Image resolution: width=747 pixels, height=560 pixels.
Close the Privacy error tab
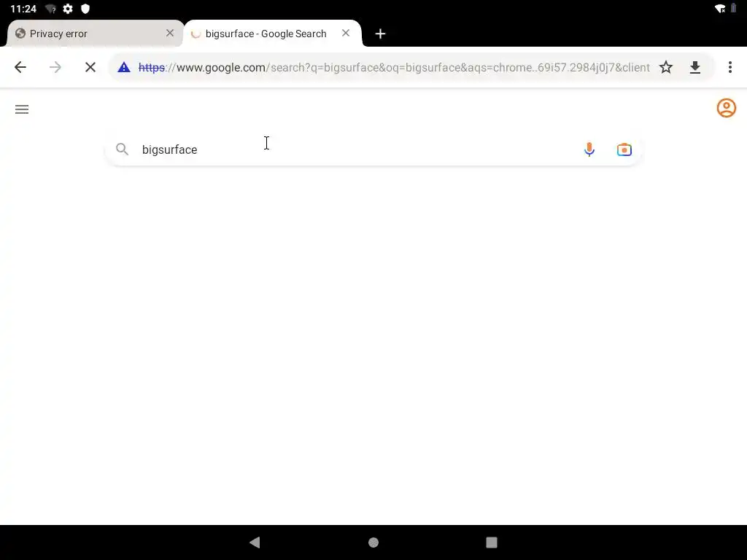tap(169, 33)
